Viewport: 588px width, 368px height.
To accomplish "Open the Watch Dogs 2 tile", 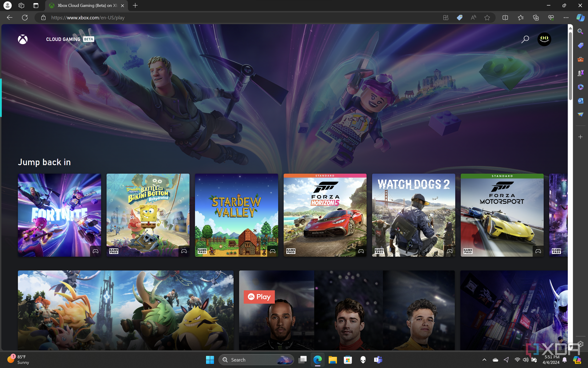I will (x=413, y=215).
